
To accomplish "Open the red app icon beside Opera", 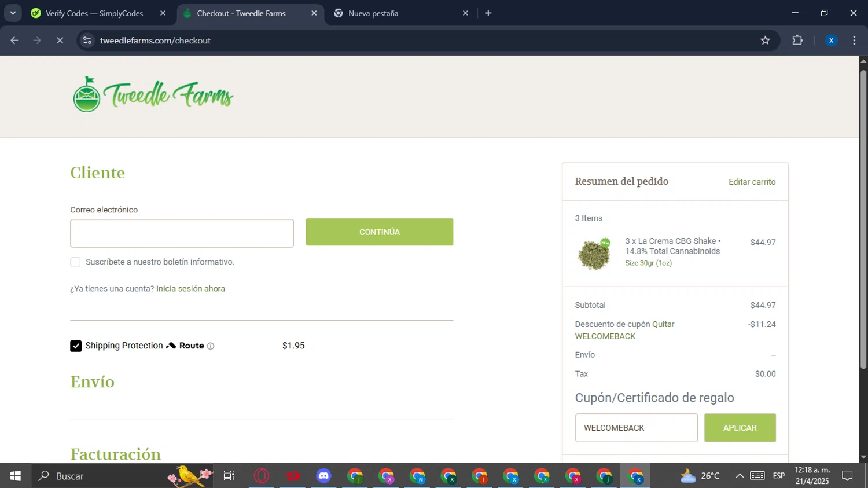I will (293, 476).
